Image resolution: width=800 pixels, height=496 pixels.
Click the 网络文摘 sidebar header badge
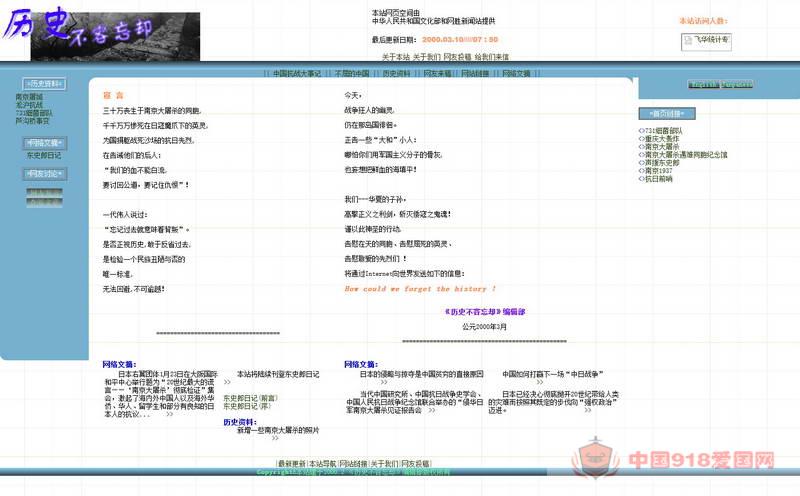pyautogui.click(x=45, y=143)
